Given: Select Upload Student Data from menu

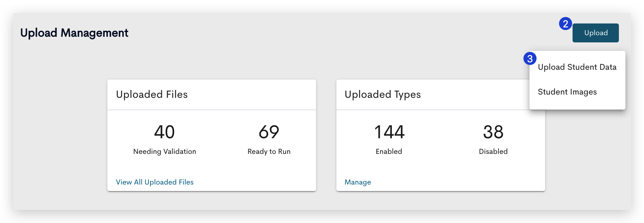Looking at the screenshot, I should [x=577, y=67].
